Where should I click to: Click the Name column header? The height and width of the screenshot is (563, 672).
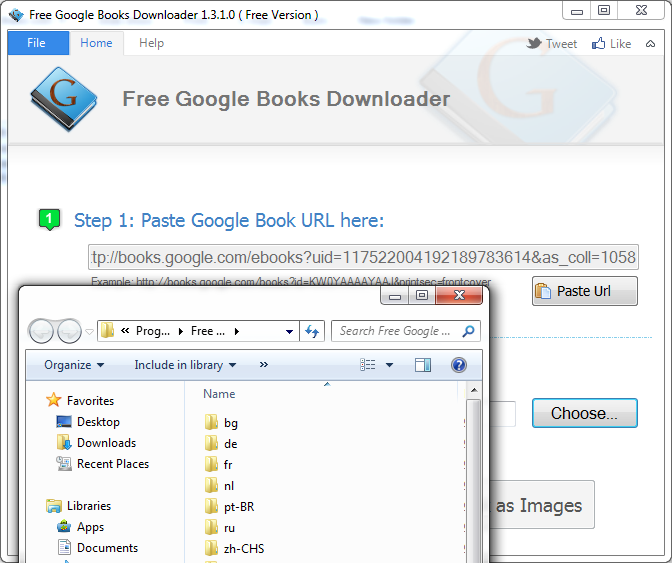pyautogui.click(x=219, y=394)
